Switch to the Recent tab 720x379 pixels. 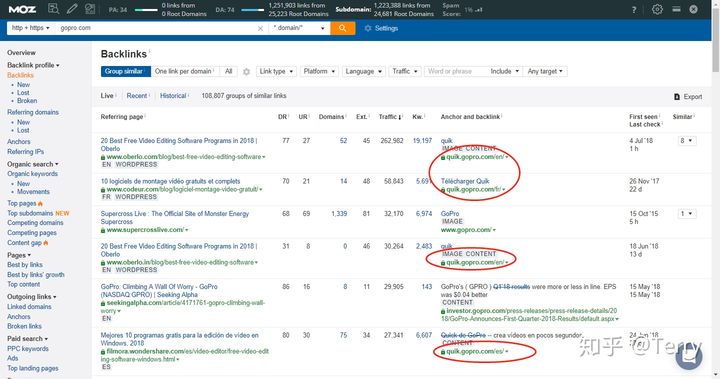(x=137, y=96)
